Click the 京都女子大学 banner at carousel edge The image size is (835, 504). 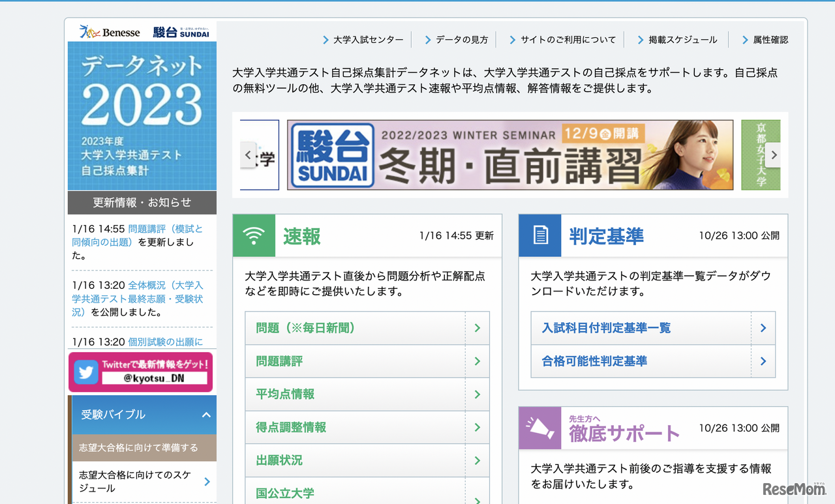(x=761, y=155)
